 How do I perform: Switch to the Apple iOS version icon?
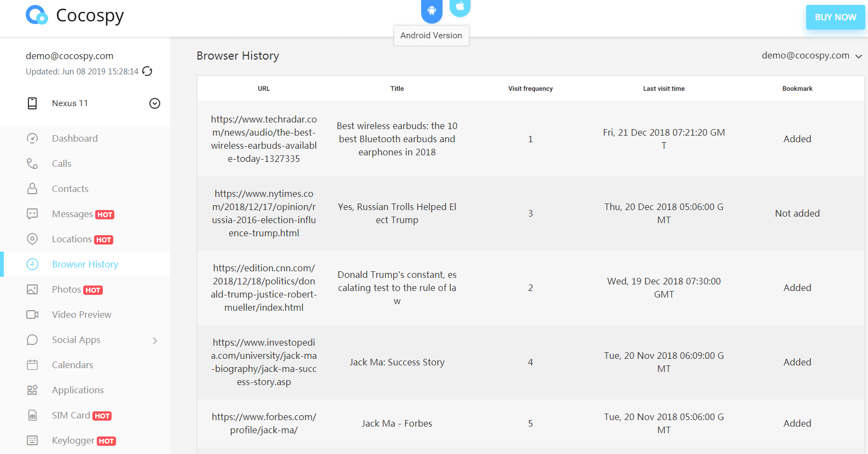[x=460, y=7]
